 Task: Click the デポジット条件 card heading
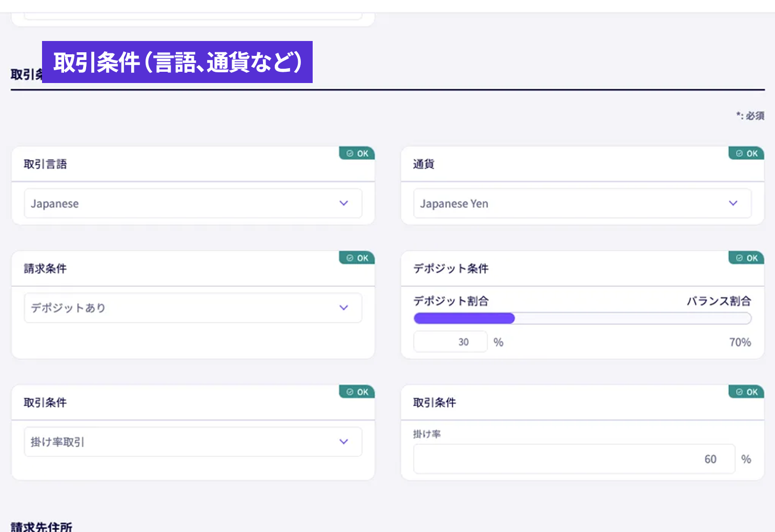[451, 269]
